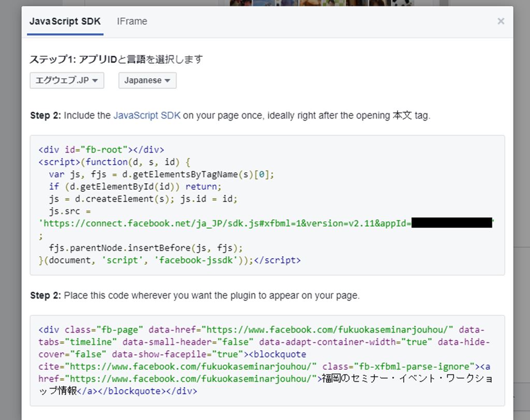The width and height of the screenshot is (530, 420).
Task: Switch to the JavaScript SDK tab
Action: pos(65,21)
